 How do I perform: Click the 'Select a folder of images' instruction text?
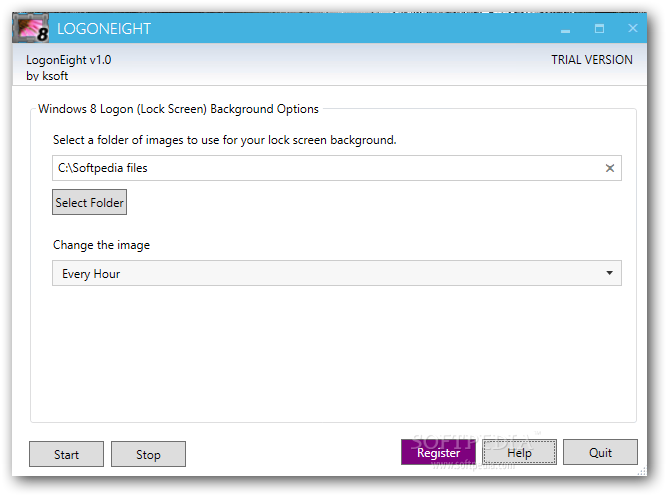coord(225,140)
